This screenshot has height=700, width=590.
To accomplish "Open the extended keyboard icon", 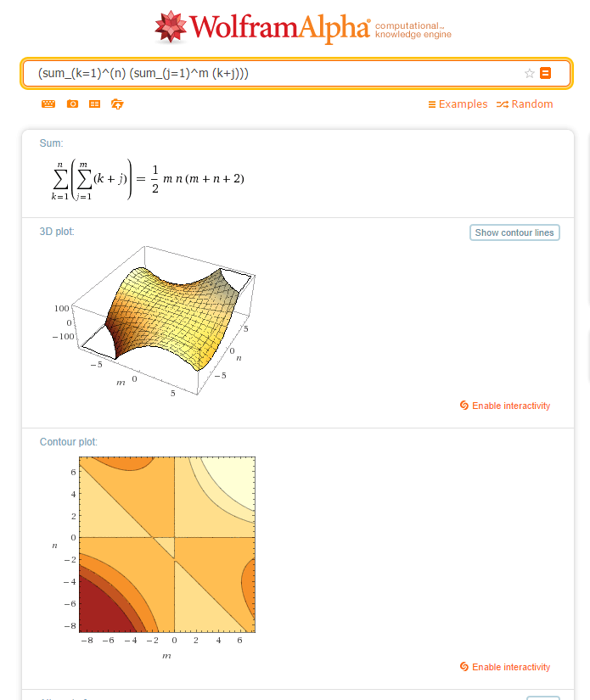I will 48,104.
